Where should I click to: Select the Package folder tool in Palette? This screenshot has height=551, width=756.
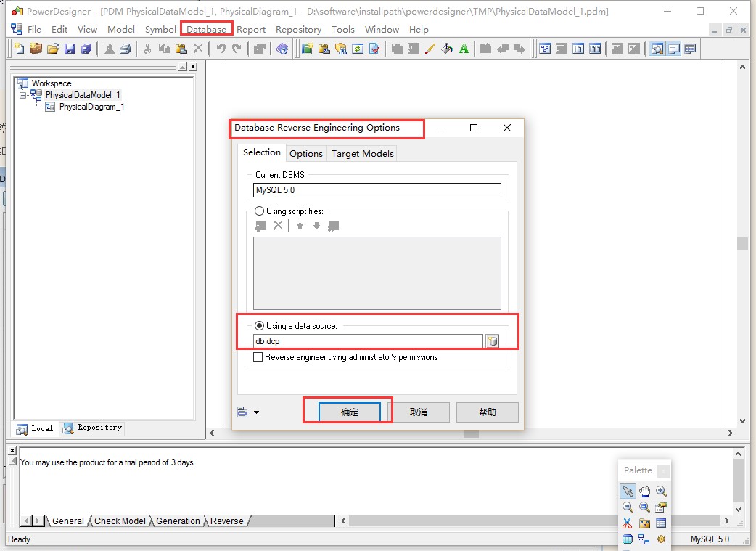[x=644, y=523]
